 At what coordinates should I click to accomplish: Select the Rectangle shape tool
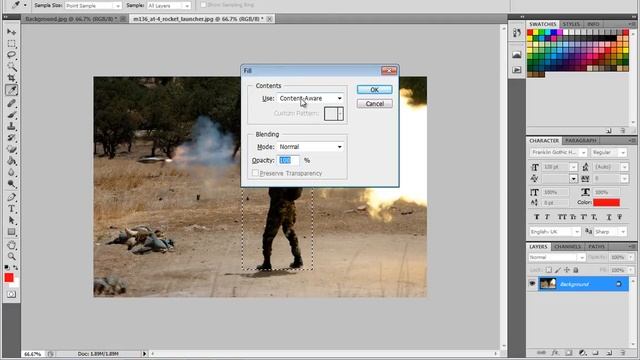(x=11, y=232)
